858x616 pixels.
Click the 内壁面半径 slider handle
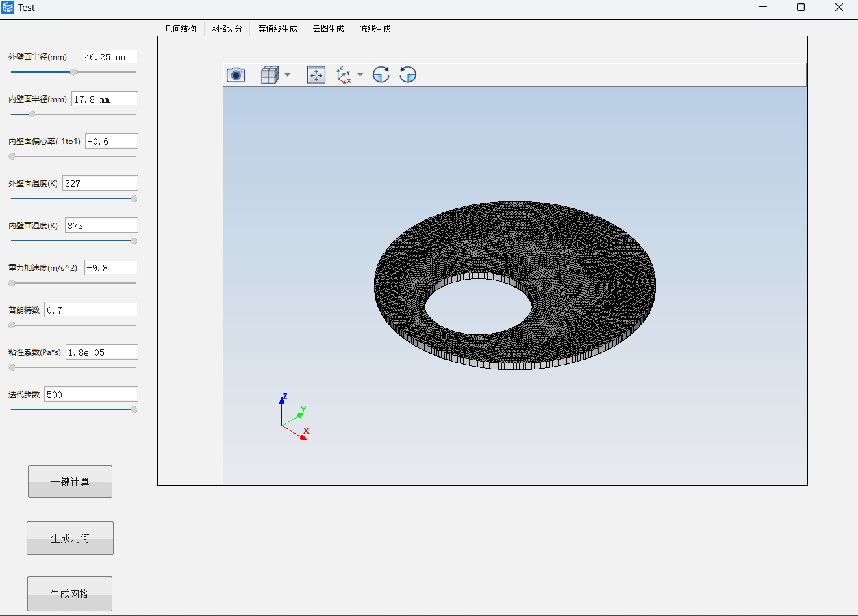click(32, 114)
